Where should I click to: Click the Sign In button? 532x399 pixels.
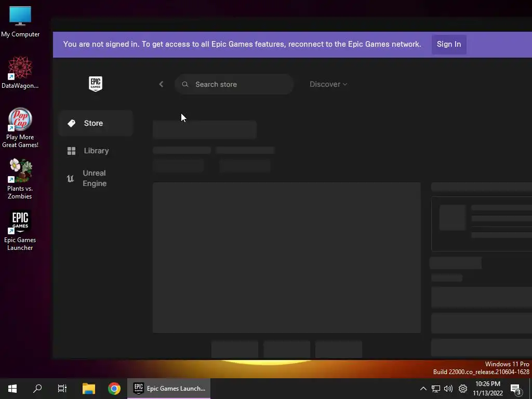448,44
